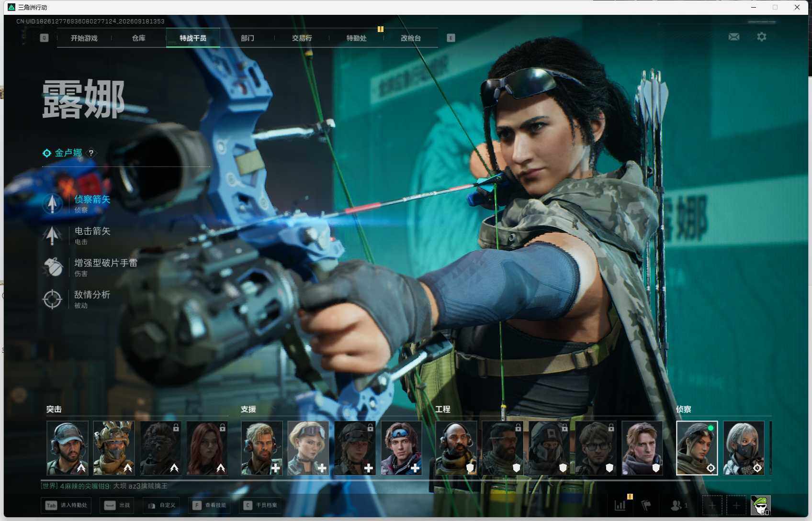Click the E key hint after the tabs

pyautogui.click(x=451, y=38)
